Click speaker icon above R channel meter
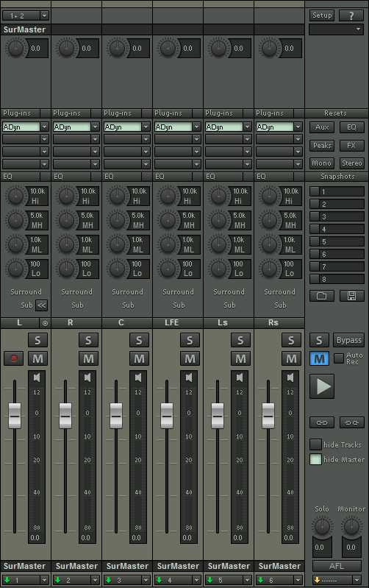This screenshot has width=369, height=588. click(x=87, y=378)
